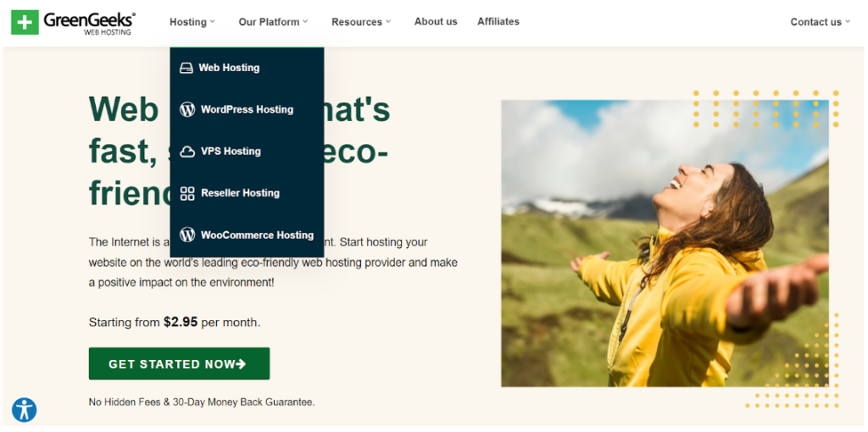Choose VPS Hosting menu entry
868x432 pixels.
click(x=231, y=152)
